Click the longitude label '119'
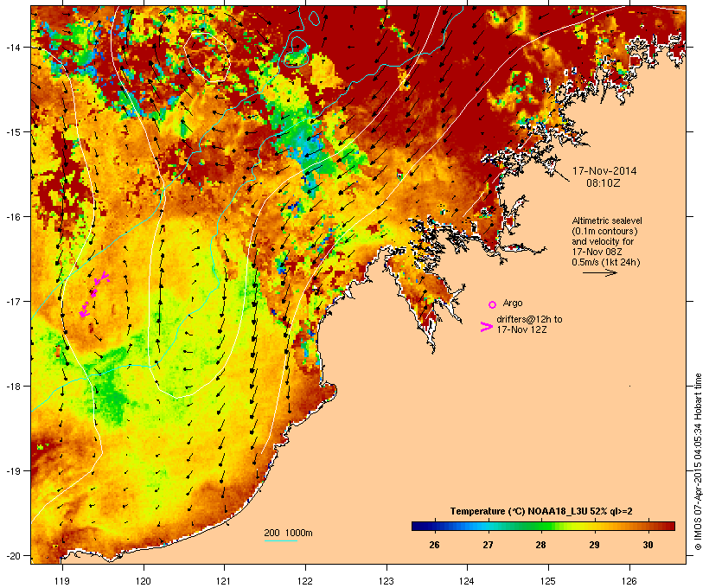This screenshot has height=588, width=709. (62, 581)
